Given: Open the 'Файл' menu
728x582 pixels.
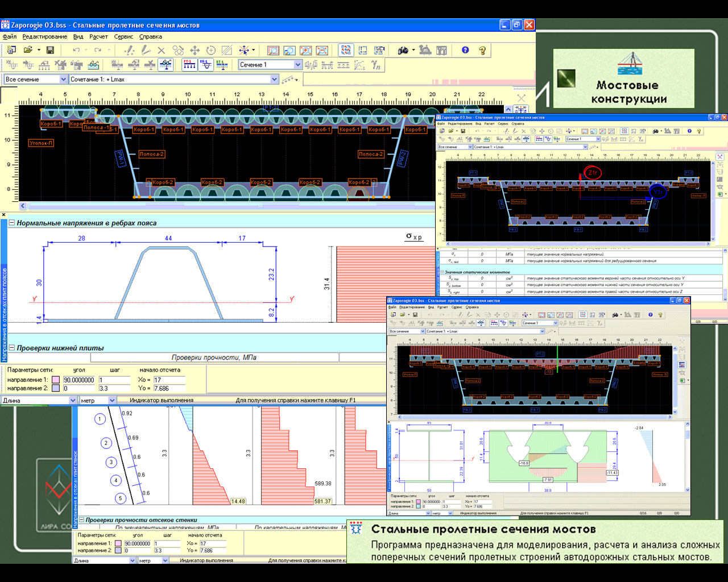Looking at the screenshot, I should tap(10, 36).
